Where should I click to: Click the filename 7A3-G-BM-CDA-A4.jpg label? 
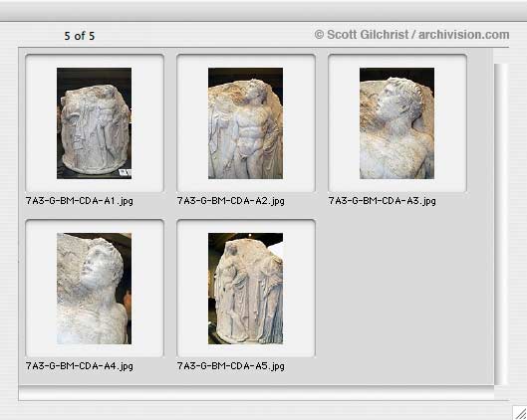80,365
